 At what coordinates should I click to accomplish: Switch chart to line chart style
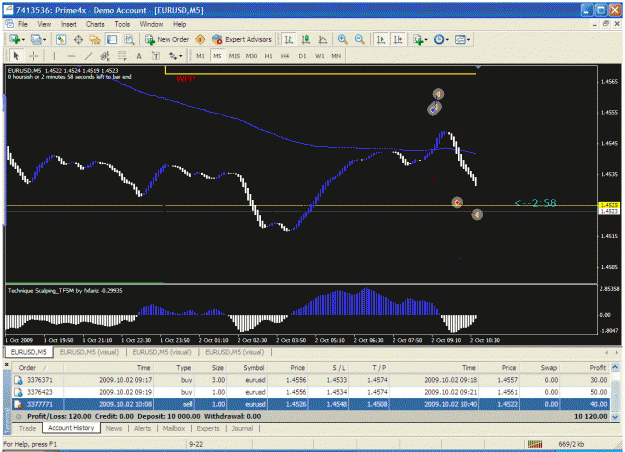tap(323, 39)
